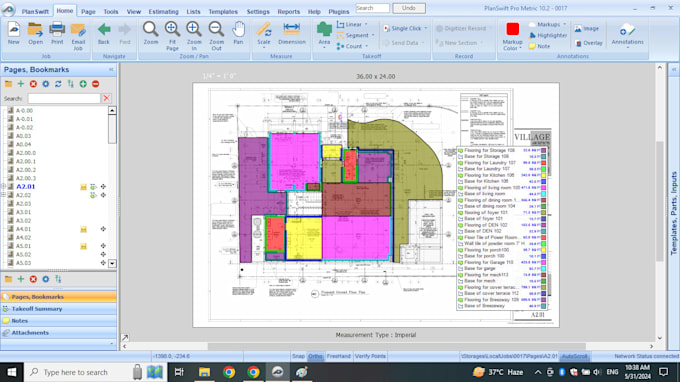The height and width of the screenshot is (382, 680).
Task: Click the ribbon Search box
Action: point(372,8)
